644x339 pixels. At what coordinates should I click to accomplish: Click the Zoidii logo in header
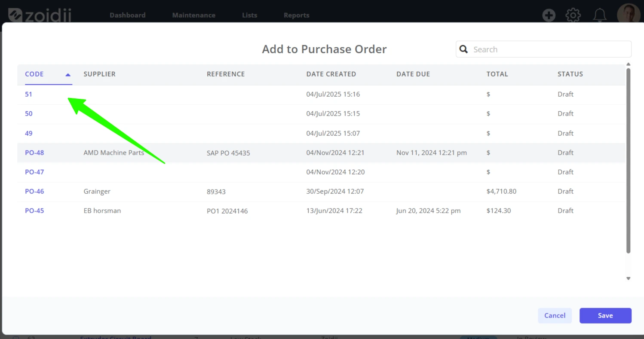click(40, 15)
